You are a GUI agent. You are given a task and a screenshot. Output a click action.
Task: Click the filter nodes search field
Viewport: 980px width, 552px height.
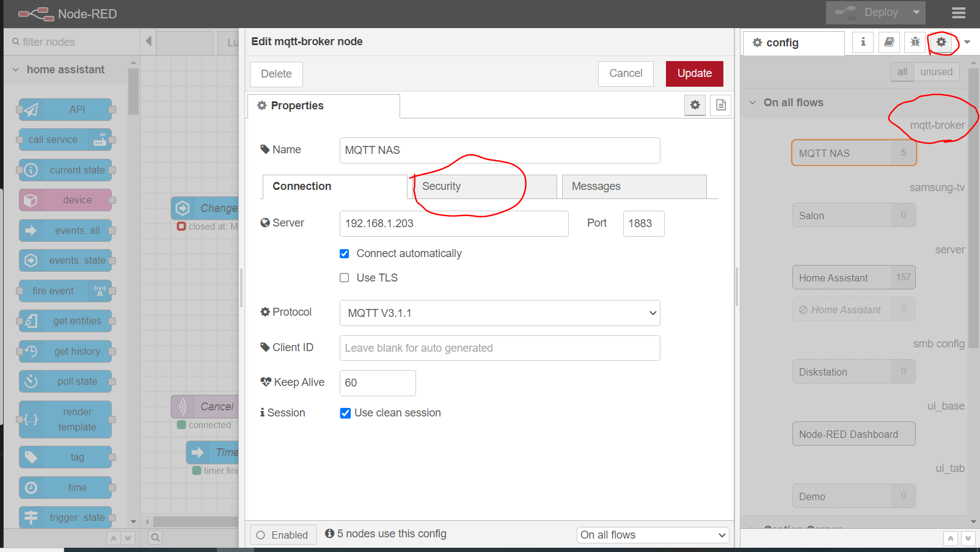coord(72,42)
